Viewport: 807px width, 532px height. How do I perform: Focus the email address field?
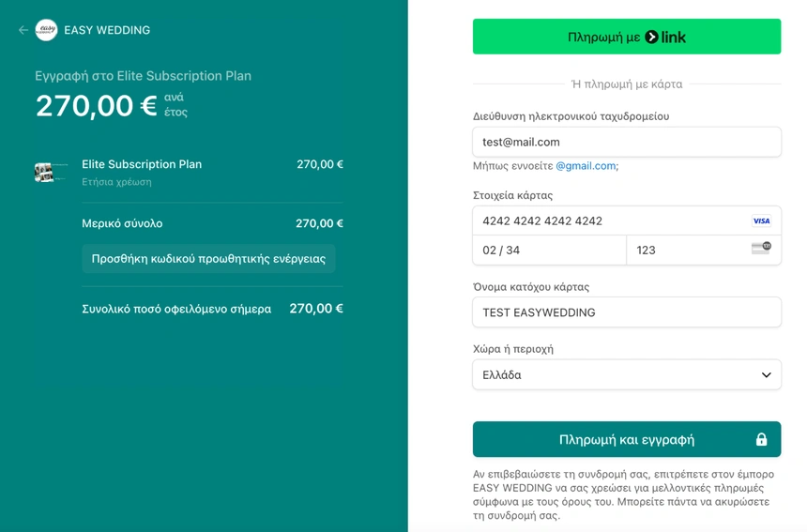point(626,142)
